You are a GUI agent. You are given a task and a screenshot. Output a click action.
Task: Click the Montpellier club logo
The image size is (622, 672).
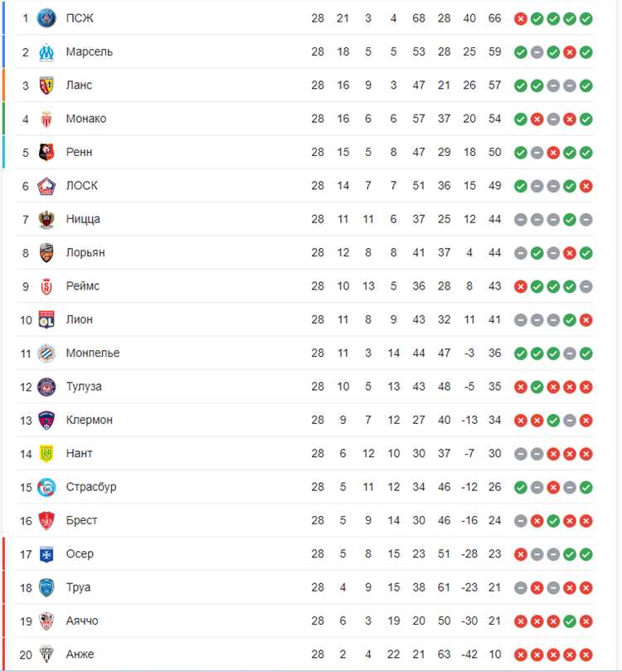tap(46, 353)
